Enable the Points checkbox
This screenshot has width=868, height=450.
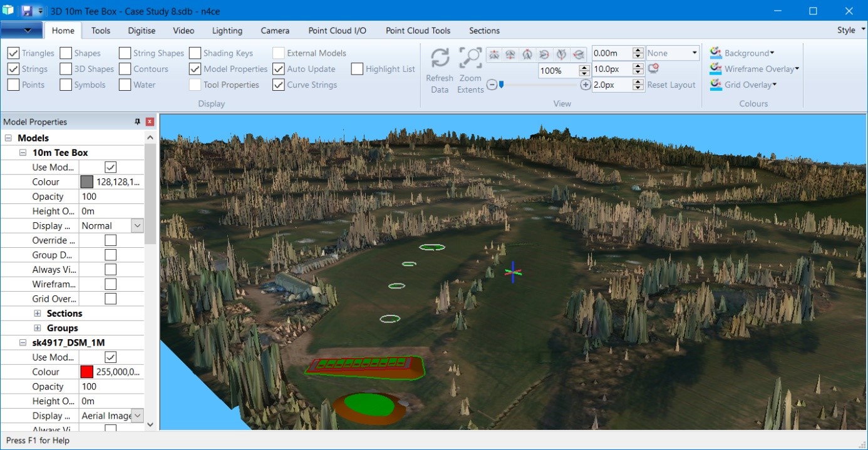[x=13, y=84]
